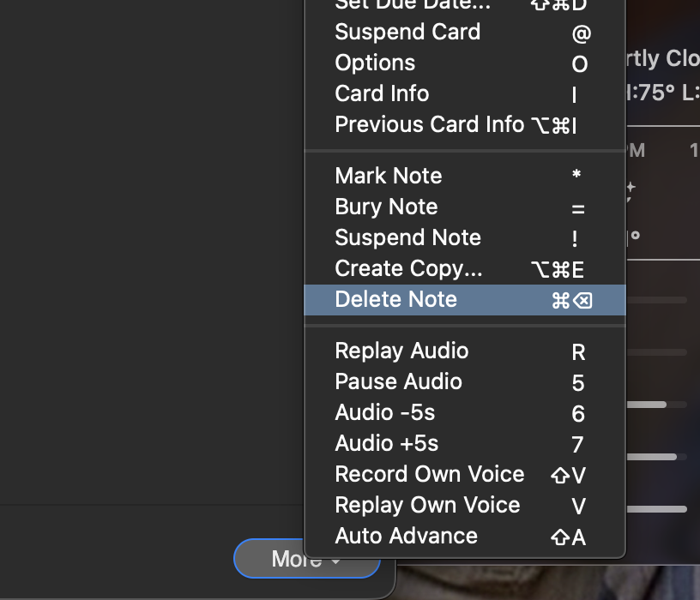Select Suspend Note menu item
700x600 pixels.
pos(465,237)
